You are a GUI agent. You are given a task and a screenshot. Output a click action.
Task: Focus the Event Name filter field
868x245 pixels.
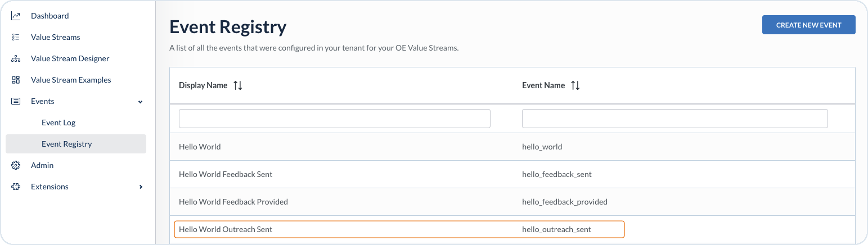click(675, 119)
